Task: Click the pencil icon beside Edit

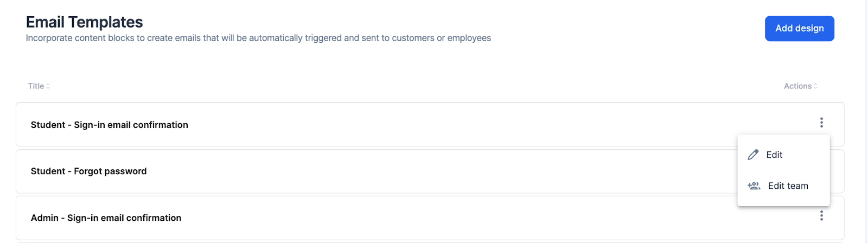Action: coord(753,155)
